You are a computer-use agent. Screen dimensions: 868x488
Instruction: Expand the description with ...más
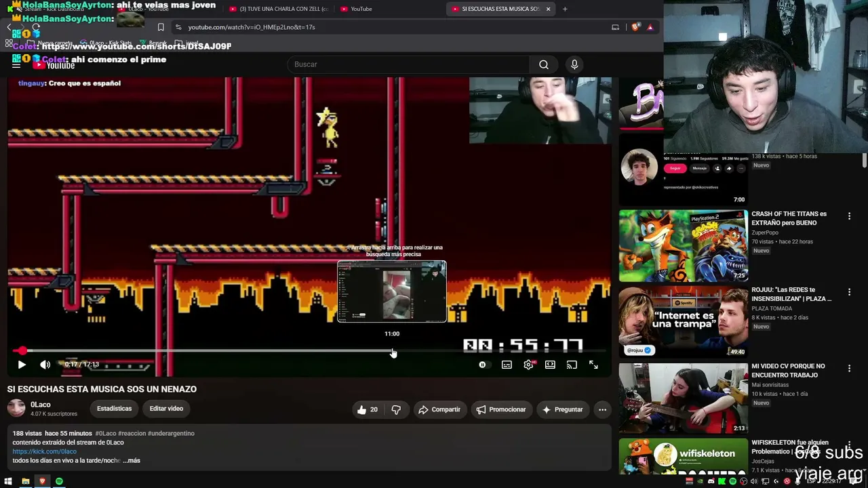tap(132, 461)
